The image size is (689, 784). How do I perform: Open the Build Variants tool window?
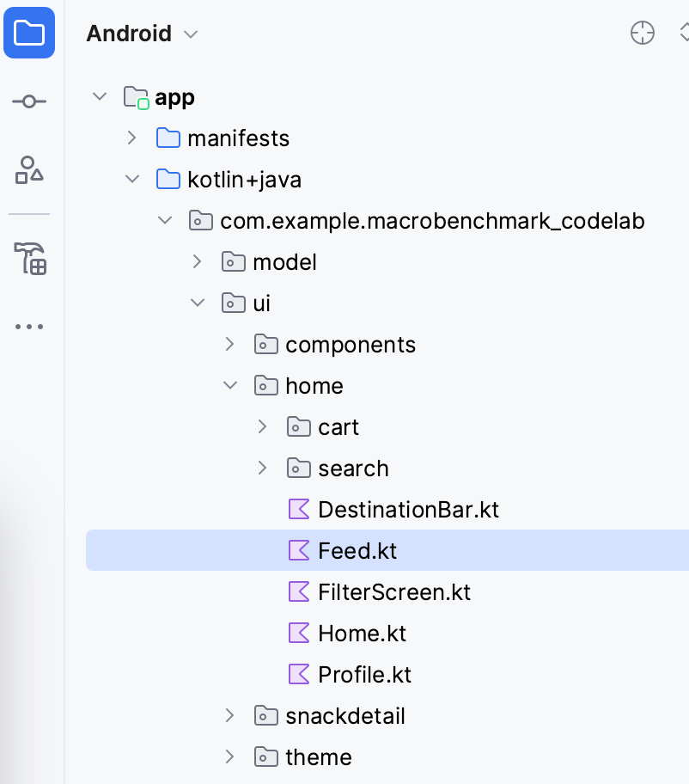[29, 258]
